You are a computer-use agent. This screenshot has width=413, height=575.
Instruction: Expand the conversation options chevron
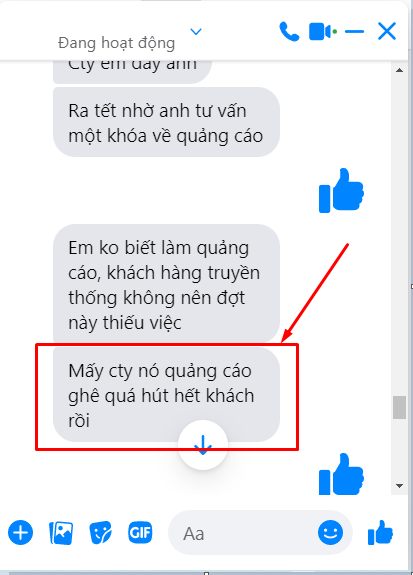tap(196, 32)
